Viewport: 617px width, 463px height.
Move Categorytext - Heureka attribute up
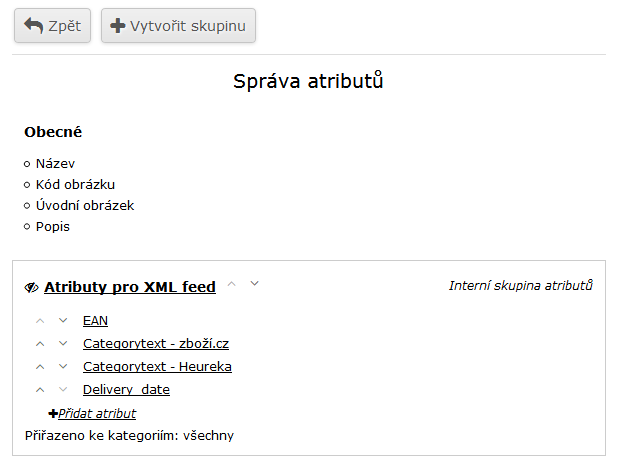(x=40, y=367)
